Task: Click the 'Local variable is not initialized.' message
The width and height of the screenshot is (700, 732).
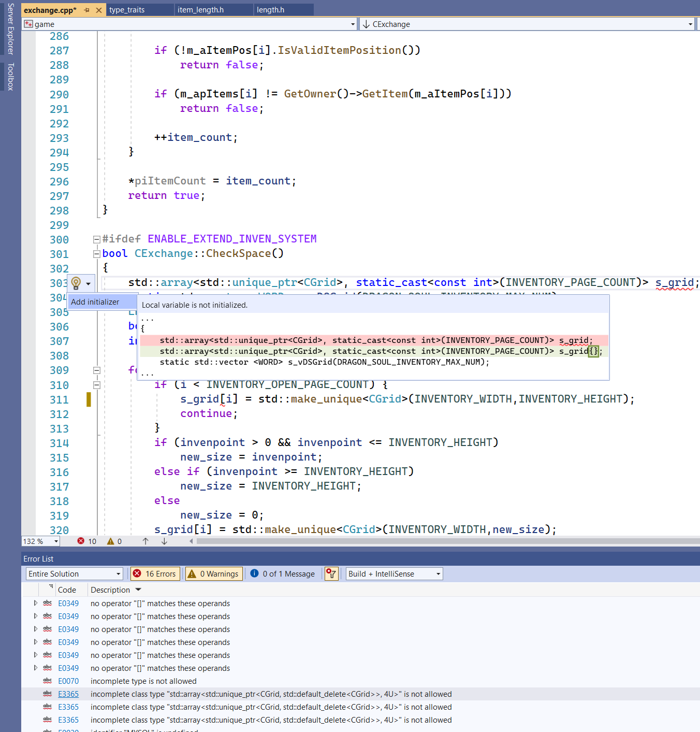Action: [x=195, y=305]
